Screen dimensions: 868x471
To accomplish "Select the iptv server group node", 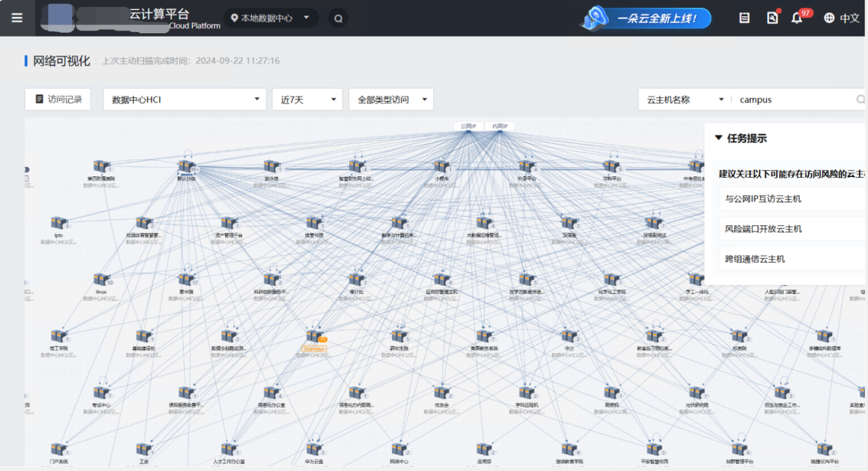I will tap(59, 223).
